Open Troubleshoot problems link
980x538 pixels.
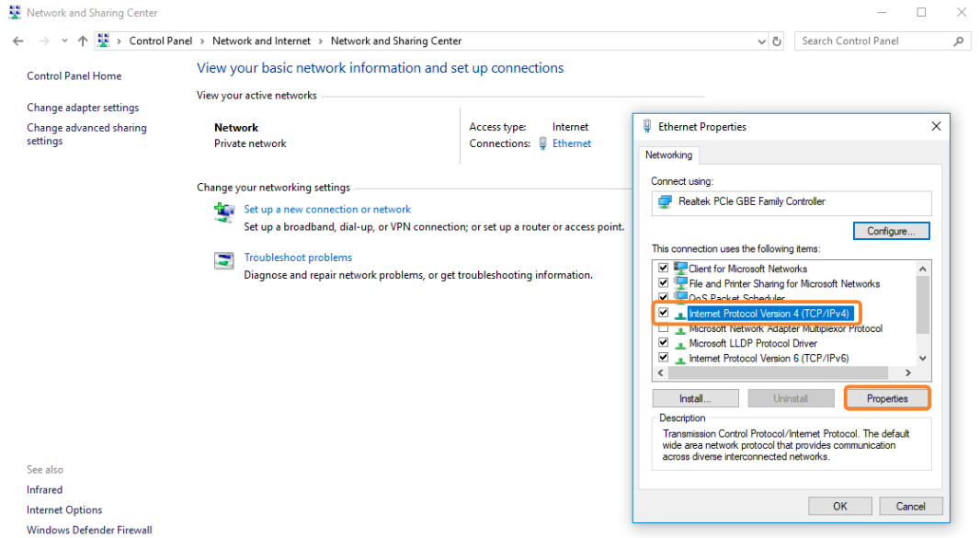pyautogui.click(x=298, y=258)
